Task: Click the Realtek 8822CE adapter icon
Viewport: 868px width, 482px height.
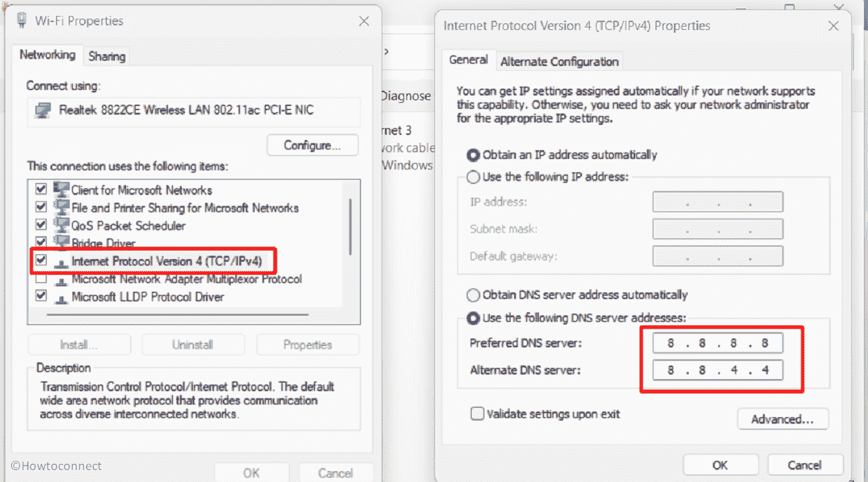Action: pos(43,109)
